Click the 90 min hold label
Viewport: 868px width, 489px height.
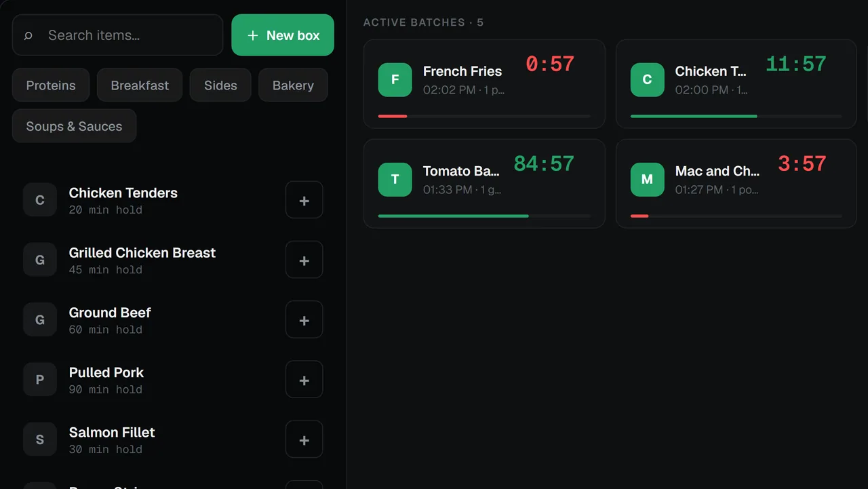tap(105, 389)
